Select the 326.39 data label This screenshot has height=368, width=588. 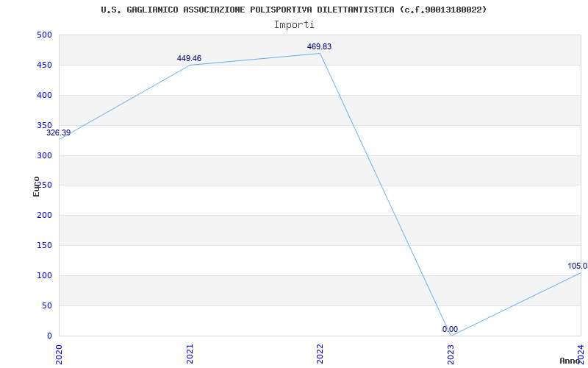pyautogui.click(x=59, y=133)
